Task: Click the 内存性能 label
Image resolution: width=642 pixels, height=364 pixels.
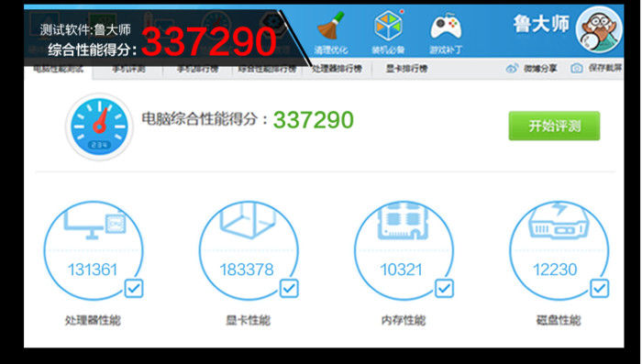Action: pyautogui.click(x=404, y=320)
